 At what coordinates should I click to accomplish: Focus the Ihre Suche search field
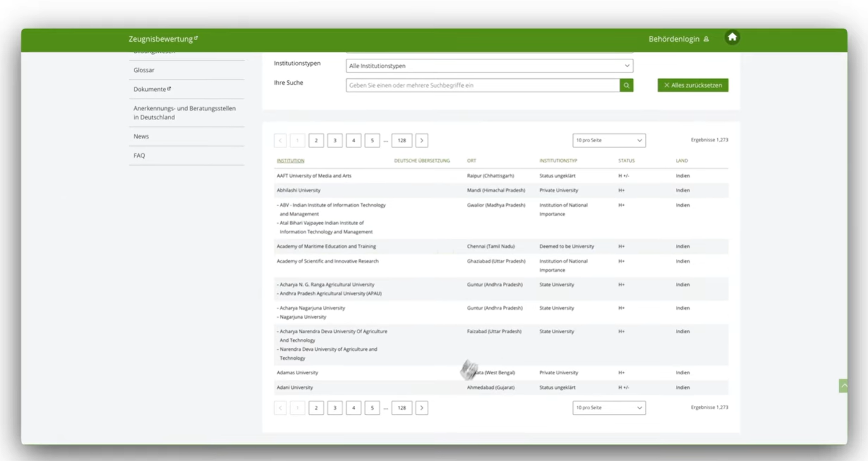(x=483, y=85)
